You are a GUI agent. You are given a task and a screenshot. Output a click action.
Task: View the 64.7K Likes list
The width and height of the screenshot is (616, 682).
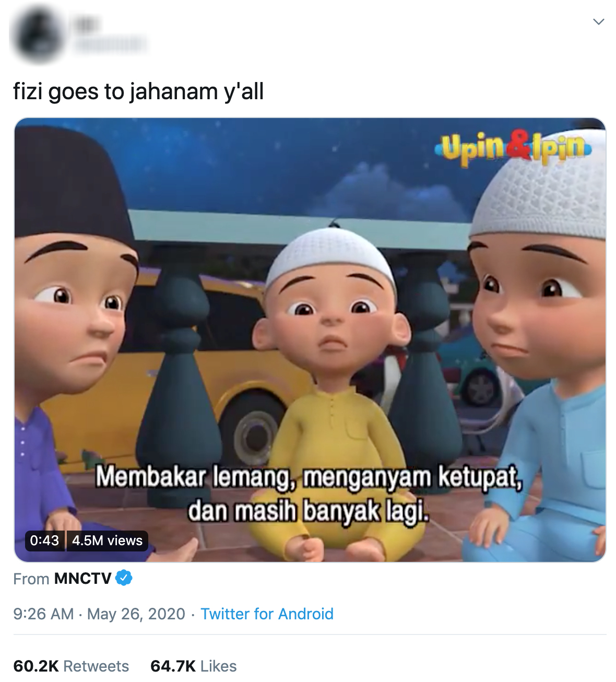coord(193,666)
